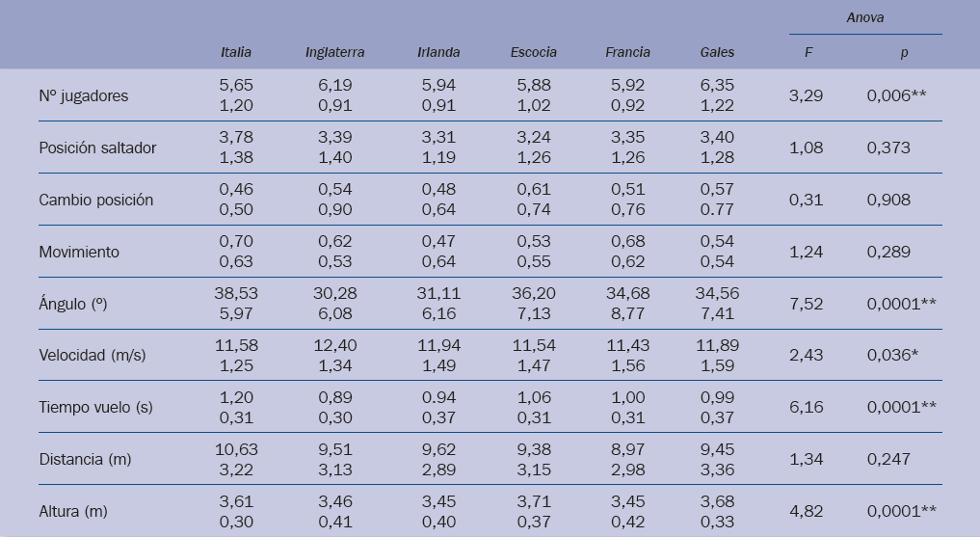Select the Altura (m) row label
Image resolution: width=980 pixels, height=537 pixels.
tap(75, 511)
